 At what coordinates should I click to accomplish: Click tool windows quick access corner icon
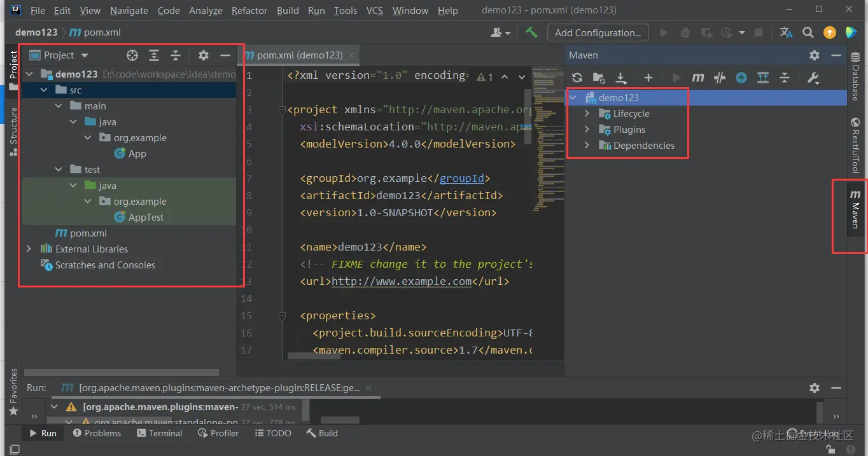click(x=15, y=449)
